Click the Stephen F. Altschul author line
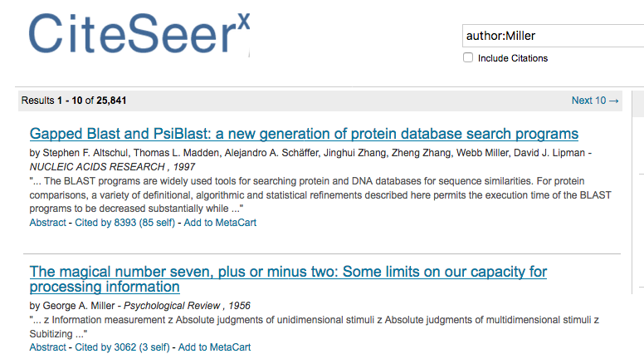 [x=310, y=153]
